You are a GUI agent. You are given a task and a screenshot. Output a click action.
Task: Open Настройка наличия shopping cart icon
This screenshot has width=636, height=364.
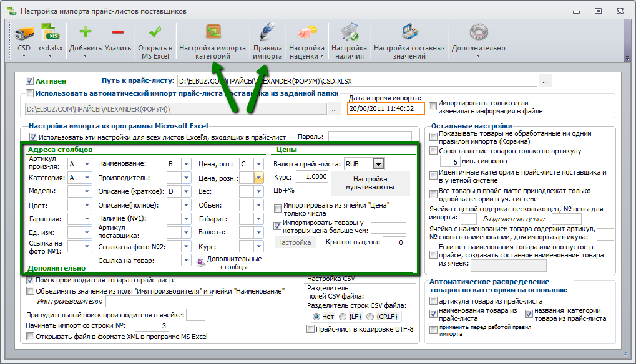(x=350, y=32)
